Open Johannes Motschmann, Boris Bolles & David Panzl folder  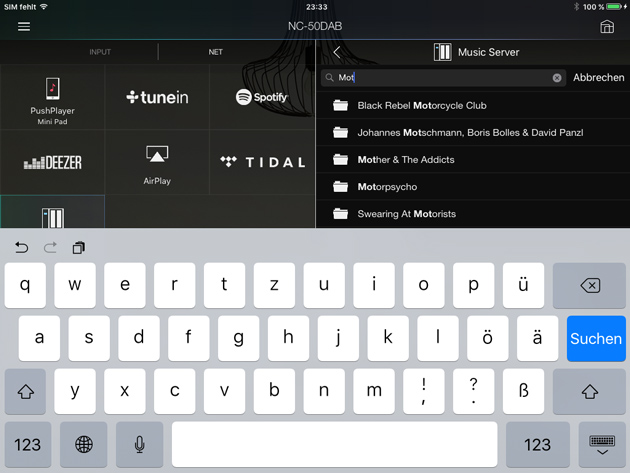pyautogui.click(x=473, y=132)
